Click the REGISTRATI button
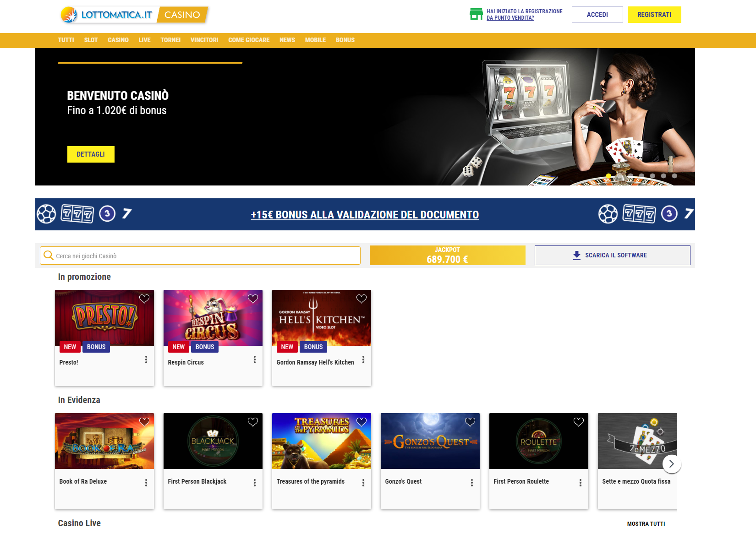This screenshot has height=534, width=756. click(x=654, y=15)
